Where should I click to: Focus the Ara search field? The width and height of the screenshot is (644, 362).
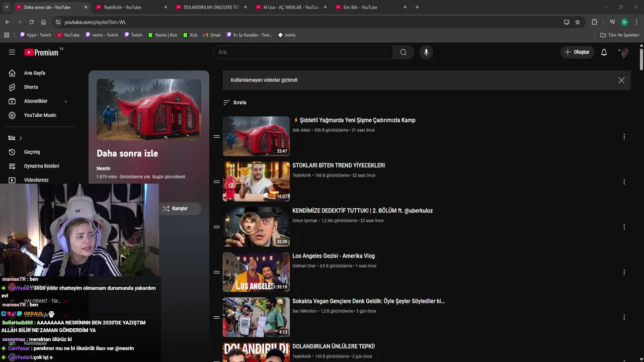coord(303,52)
